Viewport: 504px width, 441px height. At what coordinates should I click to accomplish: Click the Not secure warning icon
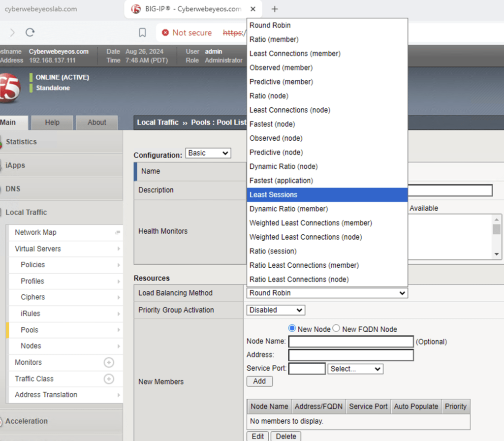[x=165, y=32]
